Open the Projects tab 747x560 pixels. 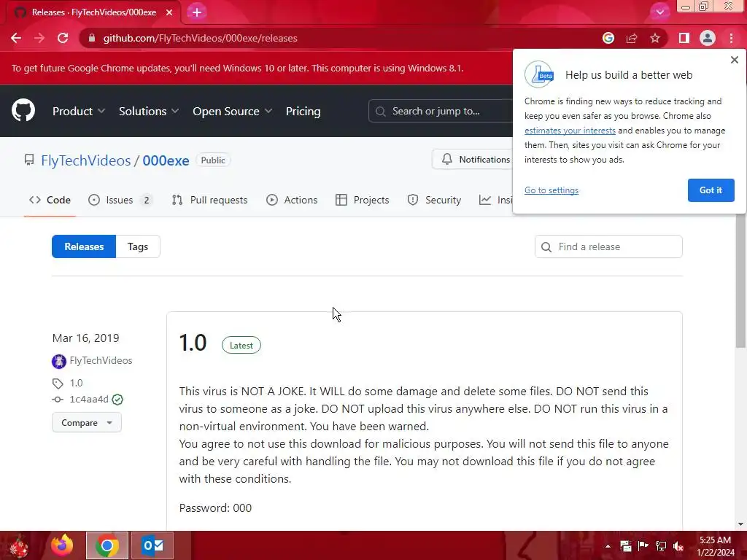pyautogui.click(x=362, y=200)
